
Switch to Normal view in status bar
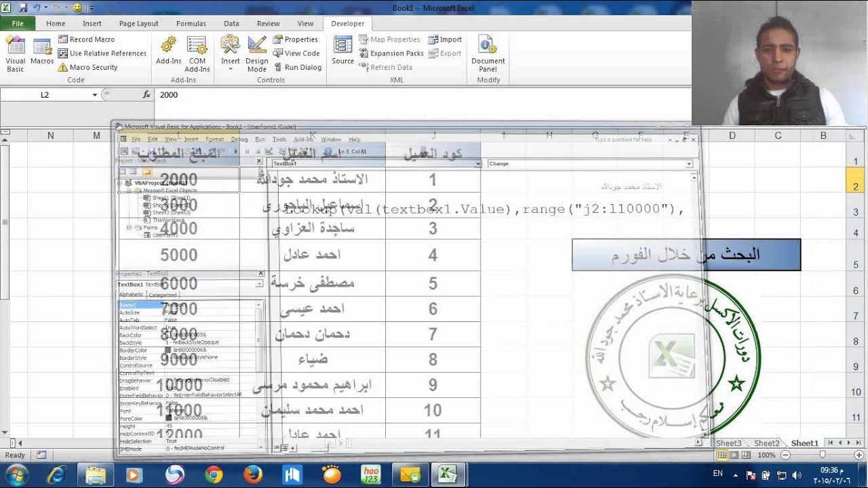pyautogui.click(x=723, y=455)
